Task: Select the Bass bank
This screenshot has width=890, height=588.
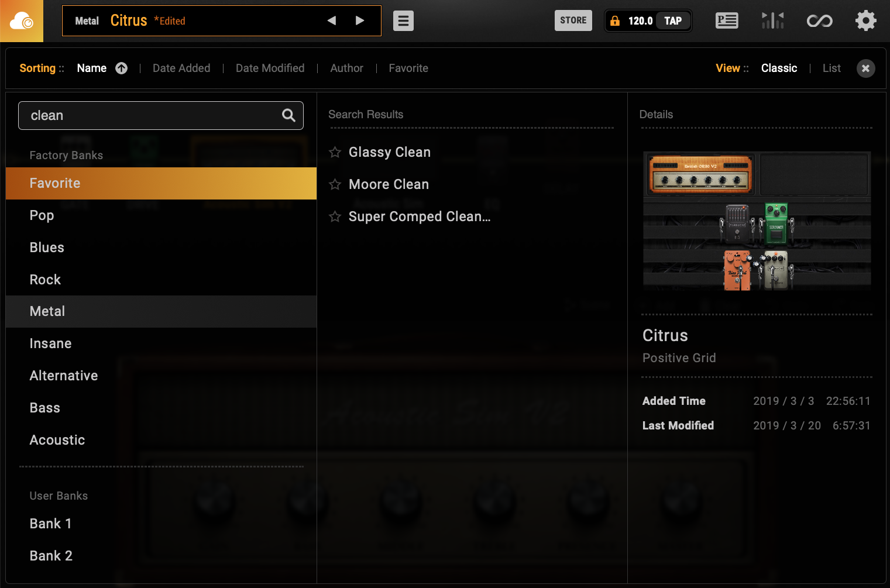Action: 161,408
